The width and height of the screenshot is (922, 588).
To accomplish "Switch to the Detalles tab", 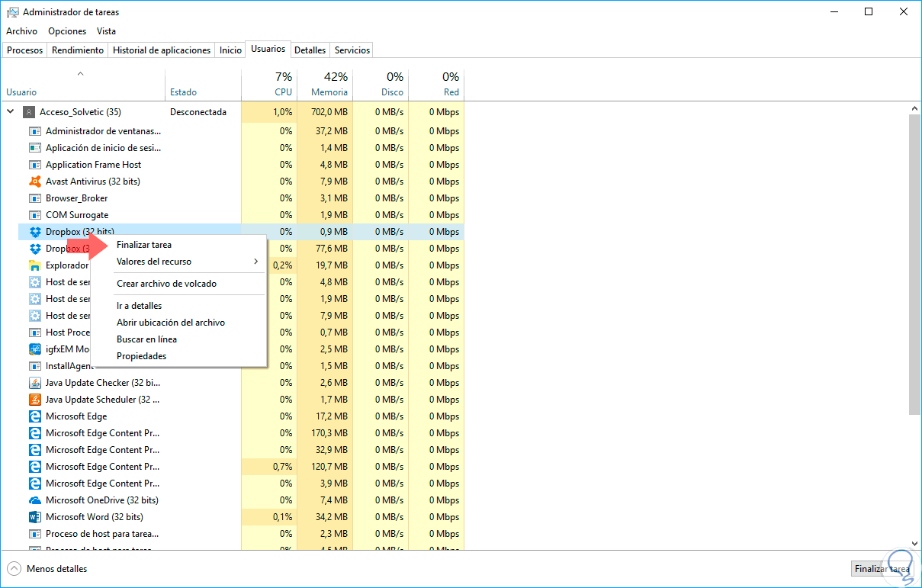I will coord(310,50).
